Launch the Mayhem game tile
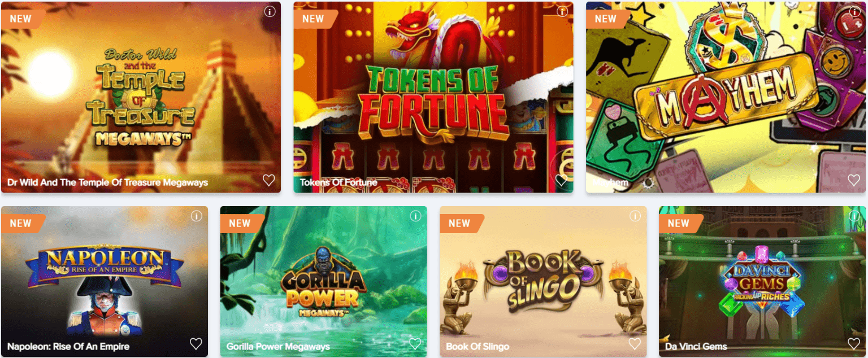Image resolution: width=868 pixels, height=358 pixels. pyautogui.click(x=726, y=97)
